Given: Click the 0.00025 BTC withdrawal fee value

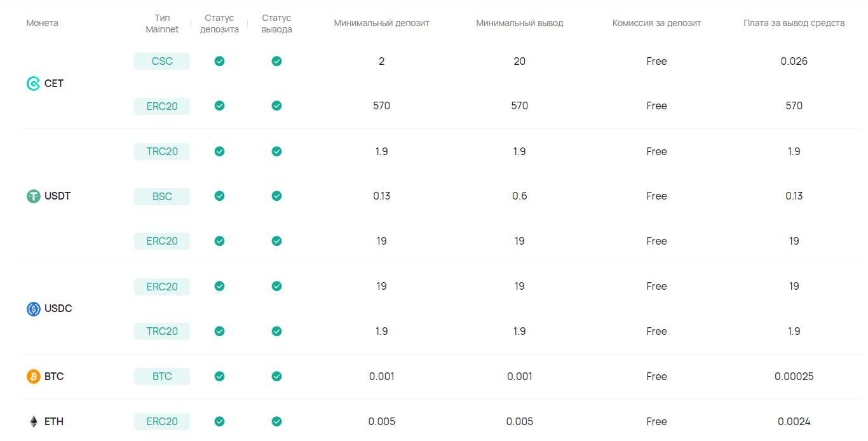Looking at the screenshot, I should click(794, 376).
